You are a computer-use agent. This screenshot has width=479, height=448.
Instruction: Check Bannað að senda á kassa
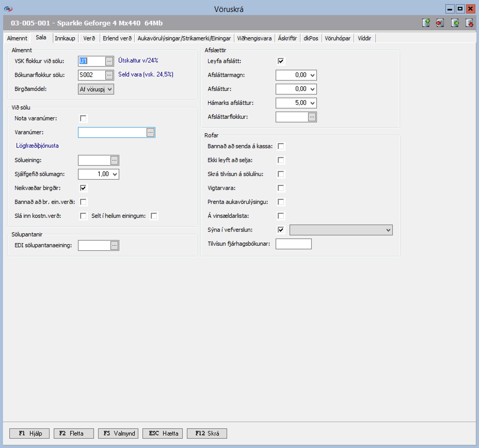point(281,146)
